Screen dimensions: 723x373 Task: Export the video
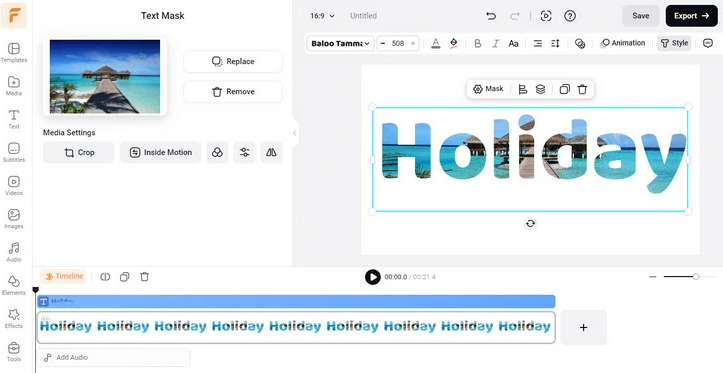coord(691,16)
